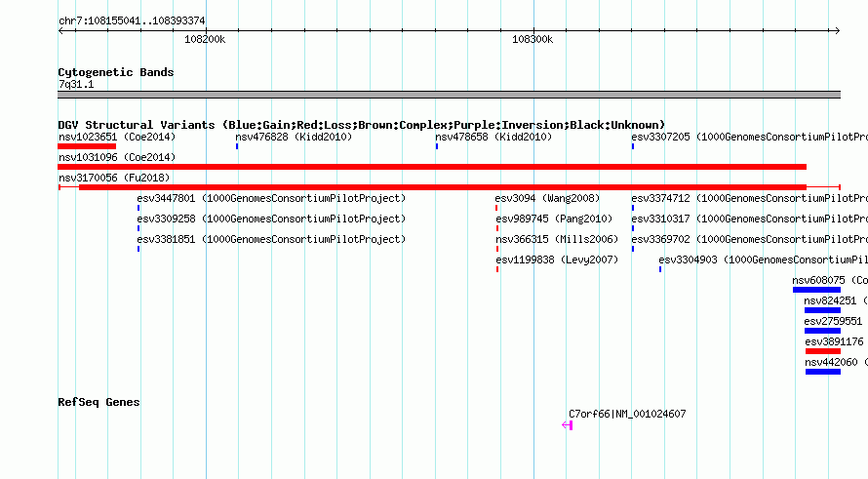The width and height of the screenshot is (868, 479).
Task: Click the right arrow end of the ruler
Action: pyautogui.click(x=837, y=31)
